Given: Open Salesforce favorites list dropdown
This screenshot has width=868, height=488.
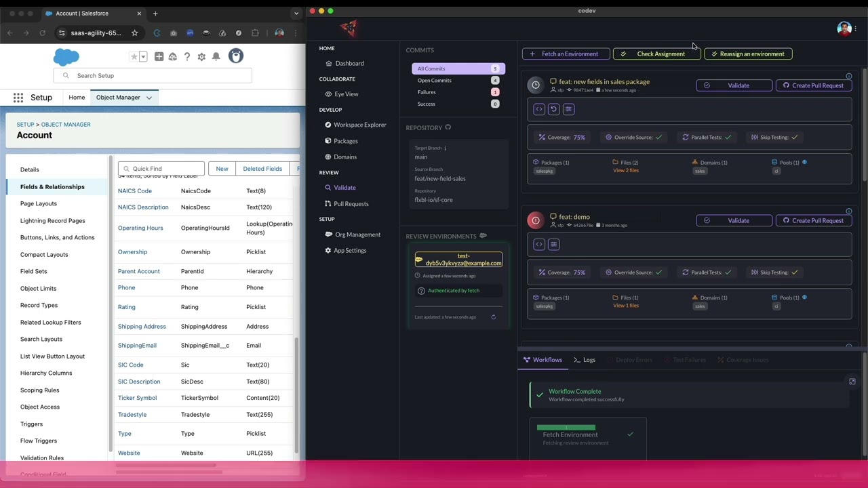Looking at the screenshot, I should pyautogui.click(x=143, y=57).
